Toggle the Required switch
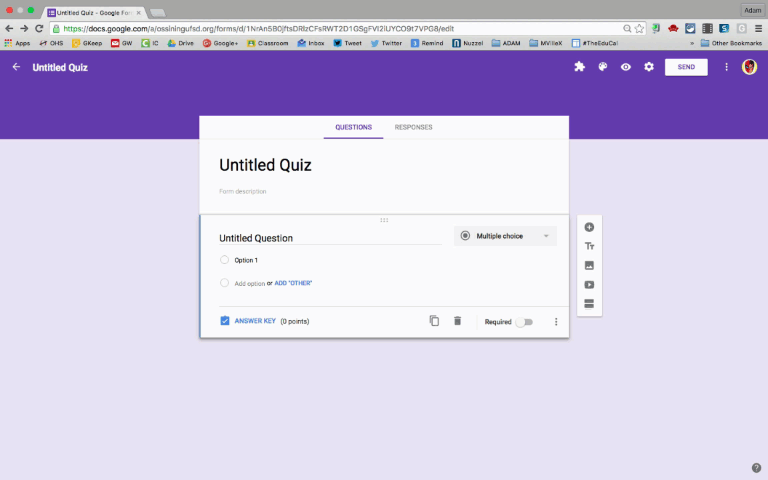The height and width of the screenshot is (480, 768). tap(524, 322)
